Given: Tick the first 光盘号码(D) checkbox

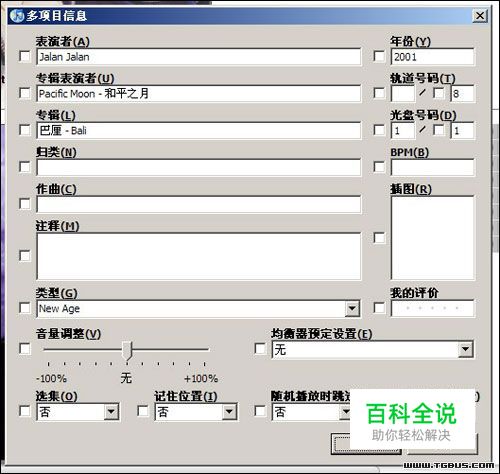Looking at the screenshot, I should click(x=379, y=130).
